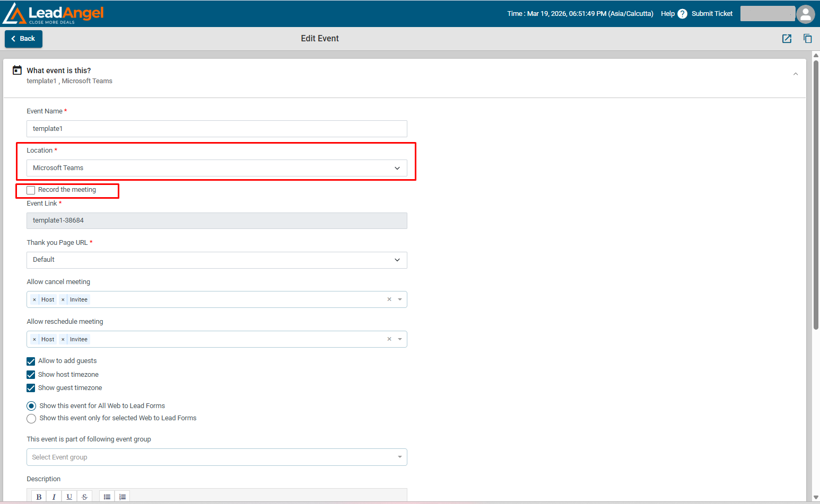Click the template1 , Microsoft Teams subtitle

pyautogui.click(x=69, y=81)
